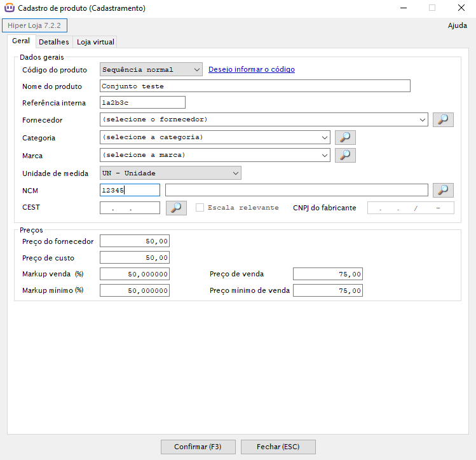
Task: Click the Fornecedor search magnifier icon
Action: [443, 119]
